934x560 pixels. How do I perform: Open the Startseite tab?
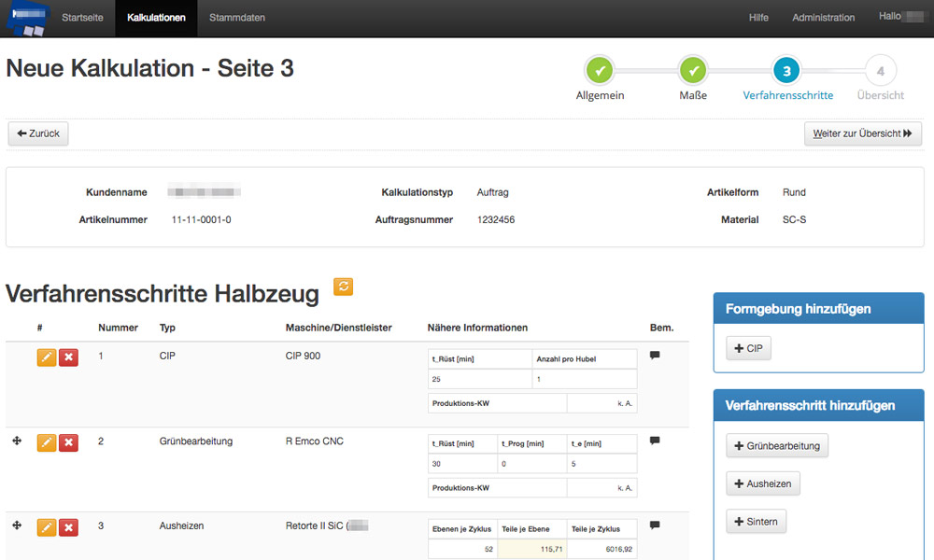pos(82,18)
